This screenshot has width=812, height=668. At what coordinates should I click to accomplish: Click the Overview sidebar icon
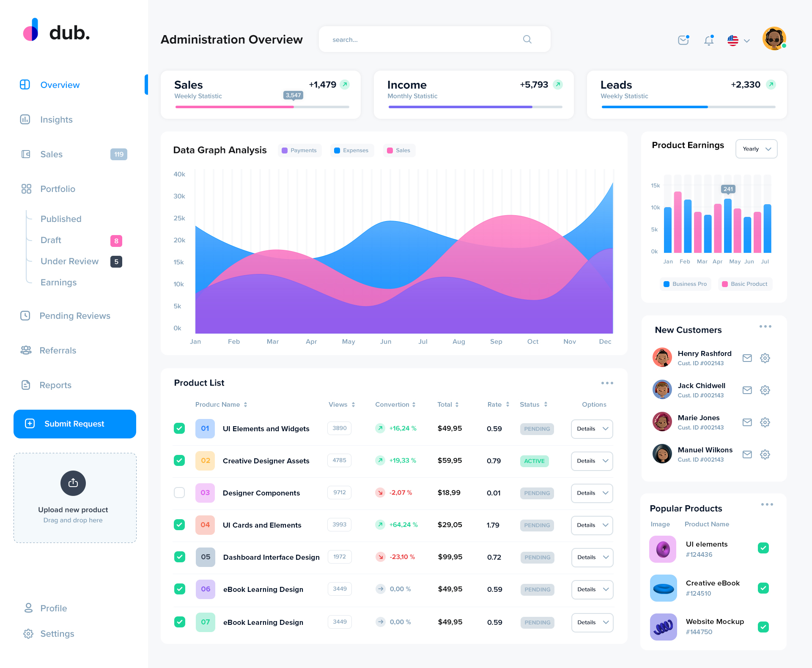coord(25,84)
